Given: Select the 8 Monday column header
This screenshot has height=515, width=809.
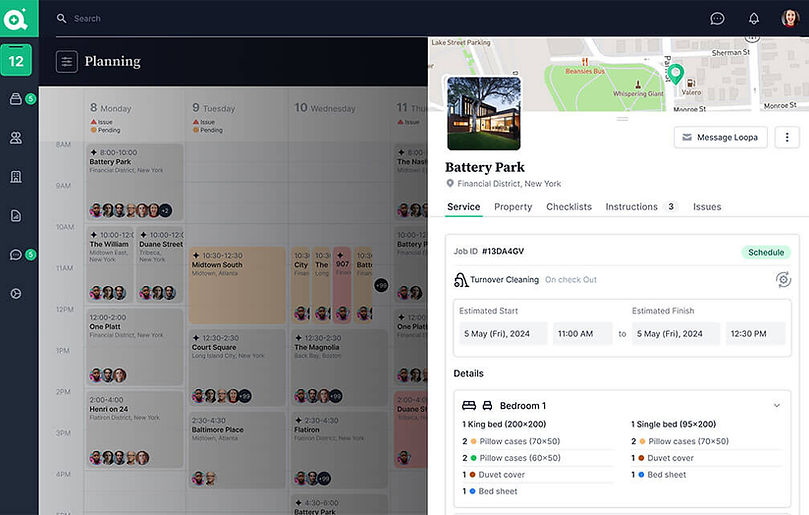Looking at the screenshot, I should [110, 108].
